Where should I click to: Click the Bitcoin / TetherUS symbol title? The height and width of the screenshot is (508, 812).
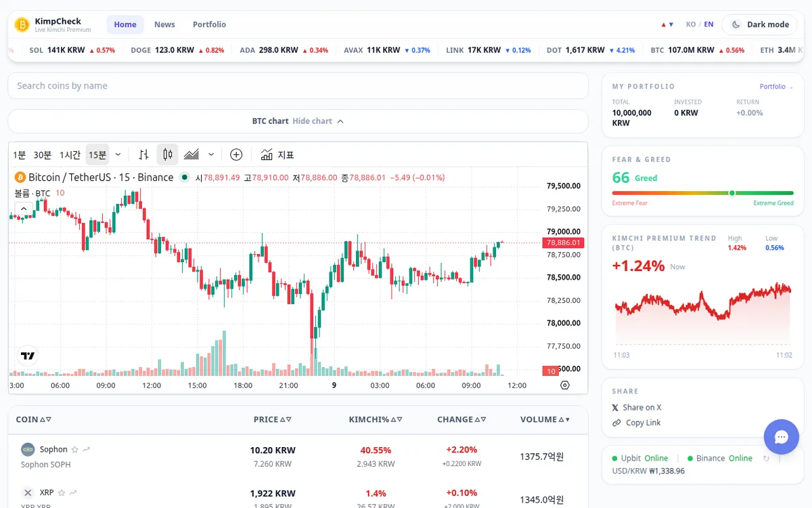point(101,177)
